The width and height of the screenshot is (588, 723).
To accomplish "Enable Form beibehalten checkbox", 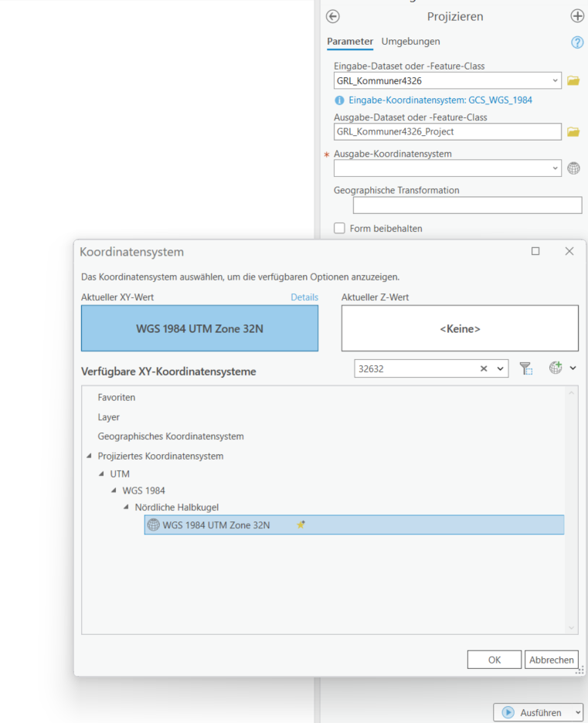I will point(339,228).
